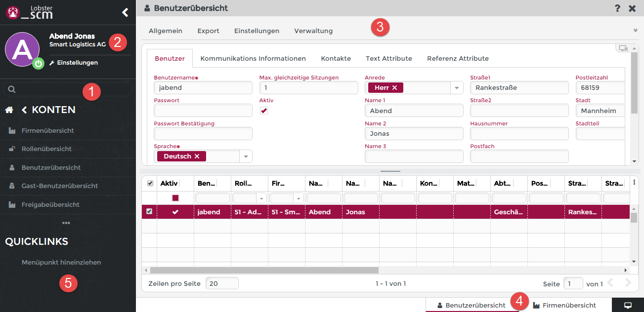Open the Rolle column filter dropdown
The image size is (644, 312).
point(260,198)
